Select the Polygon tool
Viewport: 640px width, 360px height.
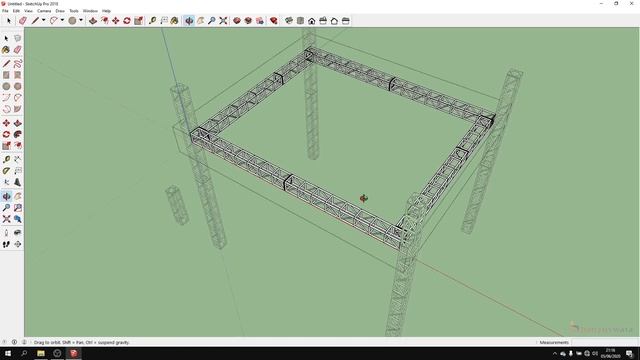(18, 86)
